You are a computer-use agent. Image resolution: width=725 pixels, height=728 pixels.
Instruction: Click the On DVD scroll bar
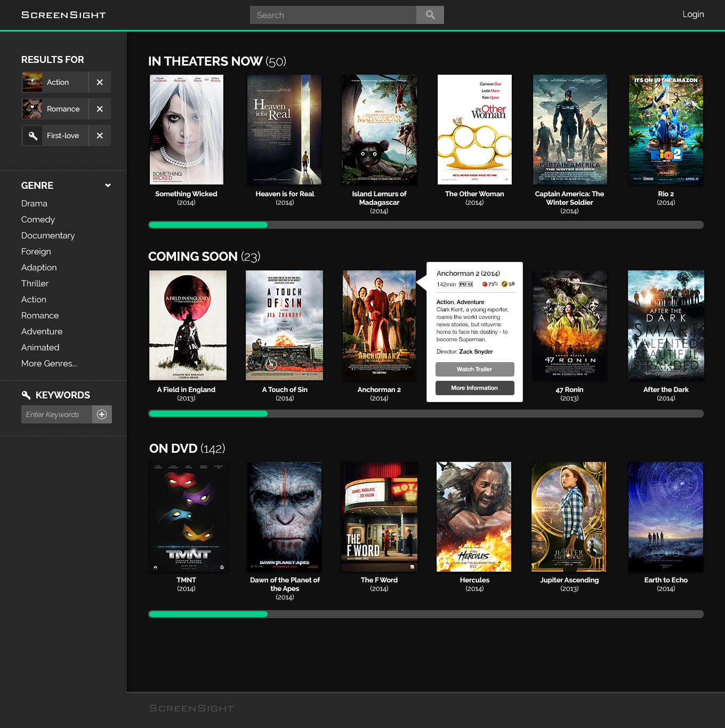426,614
